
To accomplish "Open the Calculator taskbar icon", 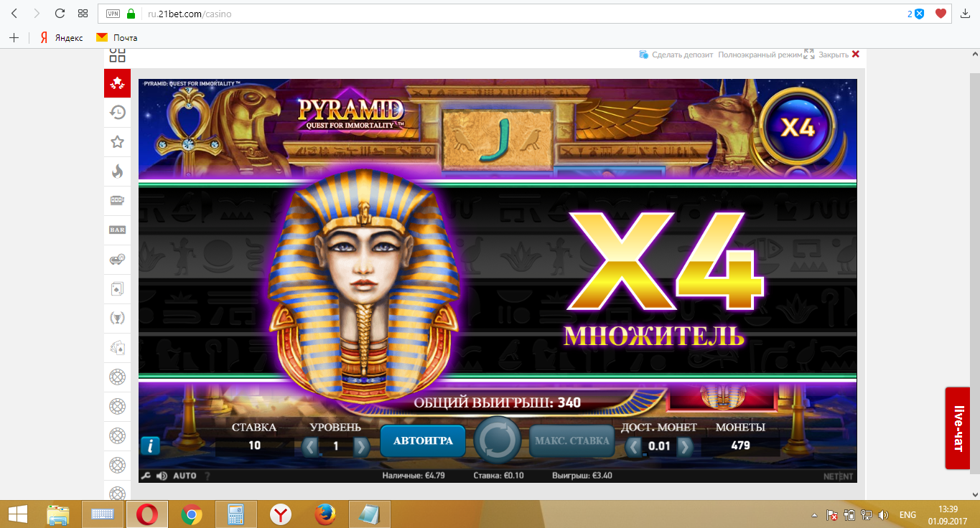I will tap(235, 514).
